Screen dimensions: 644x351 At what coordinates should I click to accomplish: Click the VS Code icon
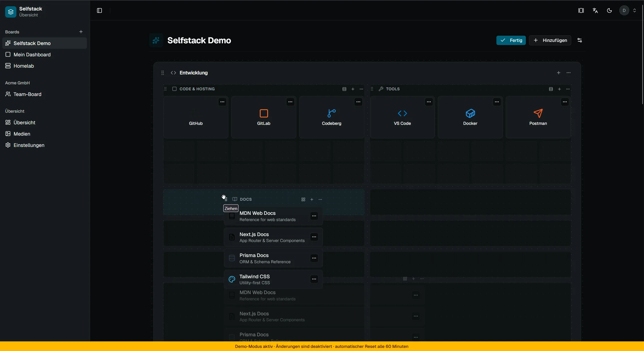coord(402,113)
